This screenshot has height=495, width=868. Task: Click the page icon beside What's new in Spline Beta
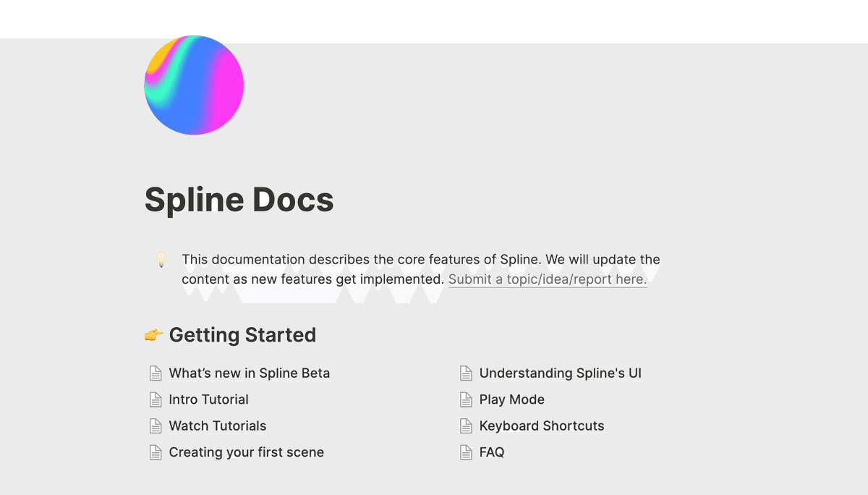coord(156,373)
